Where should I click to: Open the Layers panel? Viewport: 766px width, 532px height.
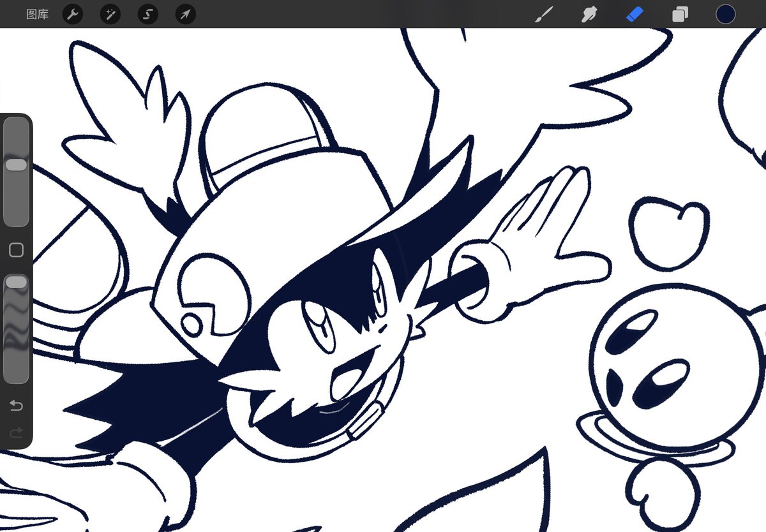[680, 14]
